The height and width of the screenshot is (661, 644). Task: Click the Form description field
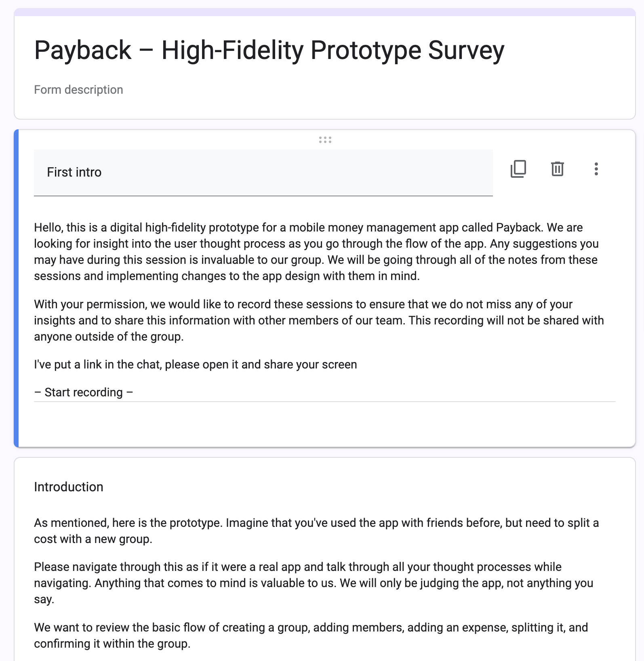point(78,90)
